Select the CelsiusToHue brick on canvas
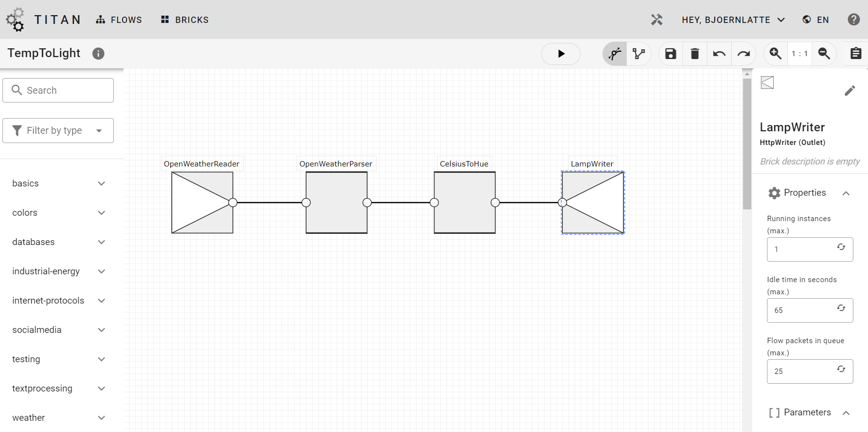The image size is (868, 432). (x=464, y=203)
